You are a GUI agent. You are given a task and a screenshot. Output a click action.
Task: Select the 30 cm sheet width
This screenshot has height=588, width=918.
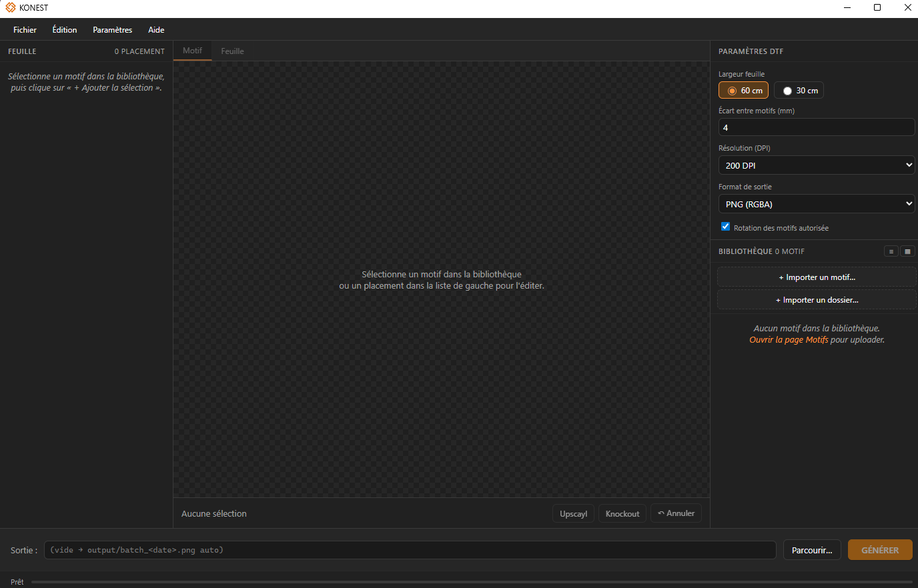[x=799, y=91]
